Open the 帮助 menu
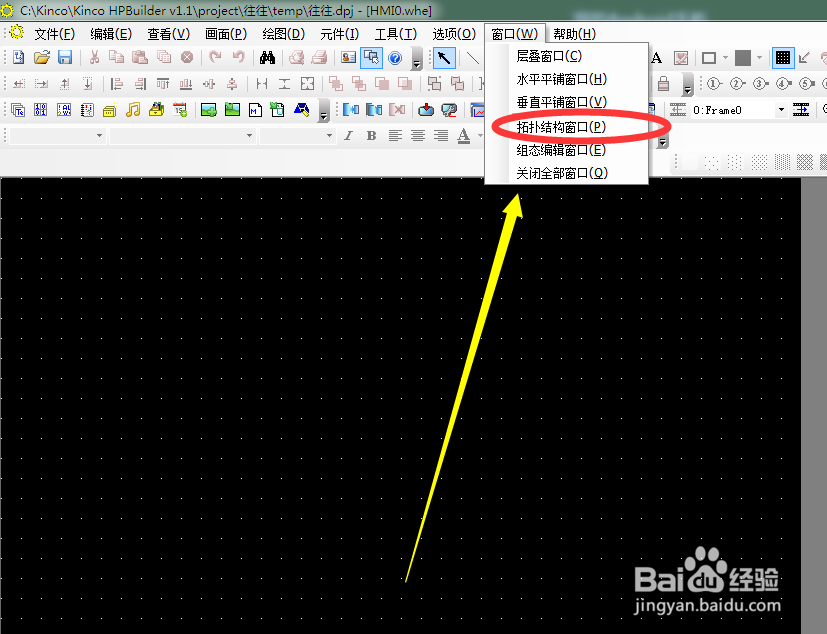 [573, 33]
